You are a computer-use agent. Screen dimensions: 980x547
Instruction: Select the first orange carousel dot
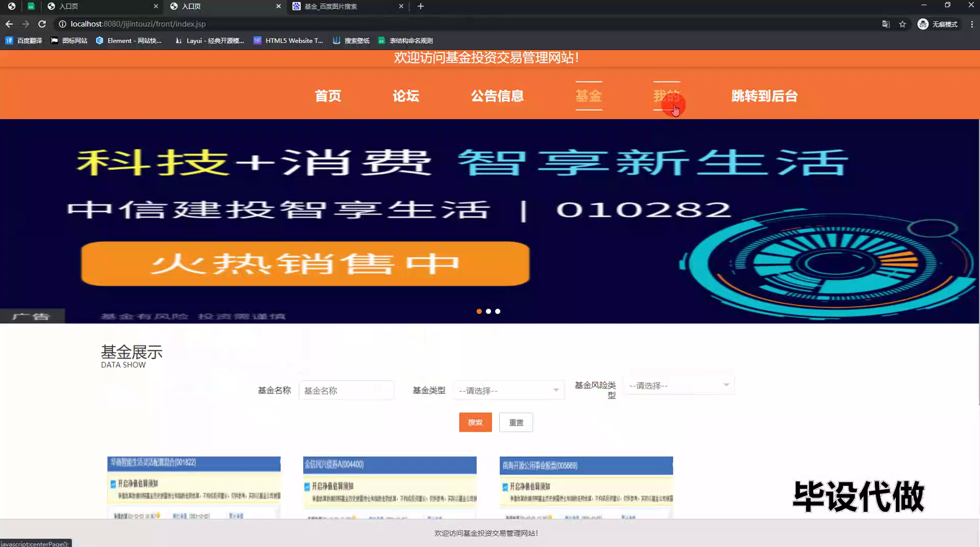(x=479, y=311)
